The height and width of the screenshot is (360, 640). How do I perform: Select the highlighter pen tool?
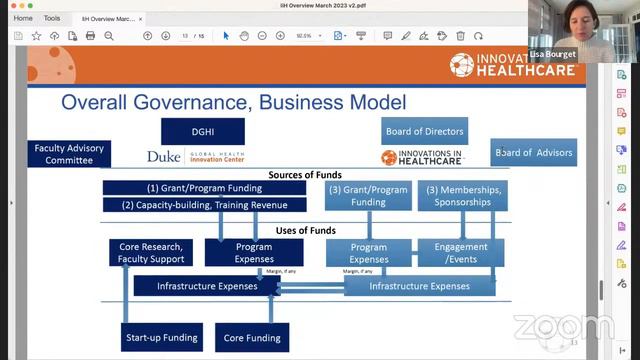(406, 36)
